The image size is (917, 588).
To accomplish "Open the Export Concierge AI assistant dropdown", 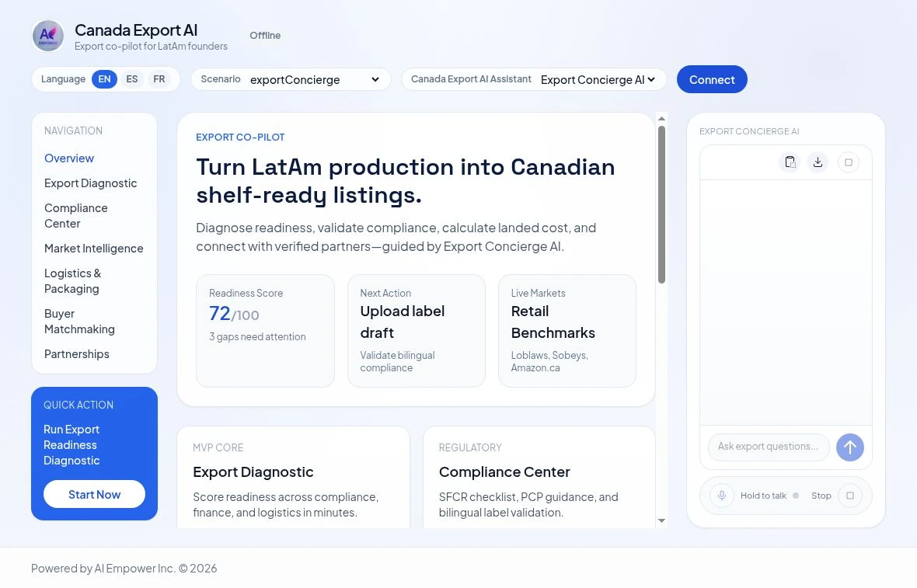I will (598, 79).
